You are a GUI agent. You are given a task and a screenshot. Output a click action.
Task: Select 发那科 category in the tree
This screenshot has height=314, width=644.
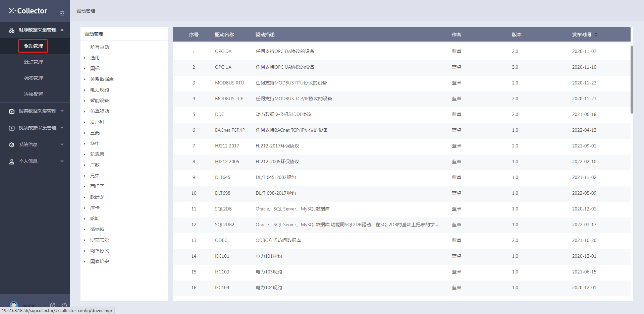tap(97, 122)
